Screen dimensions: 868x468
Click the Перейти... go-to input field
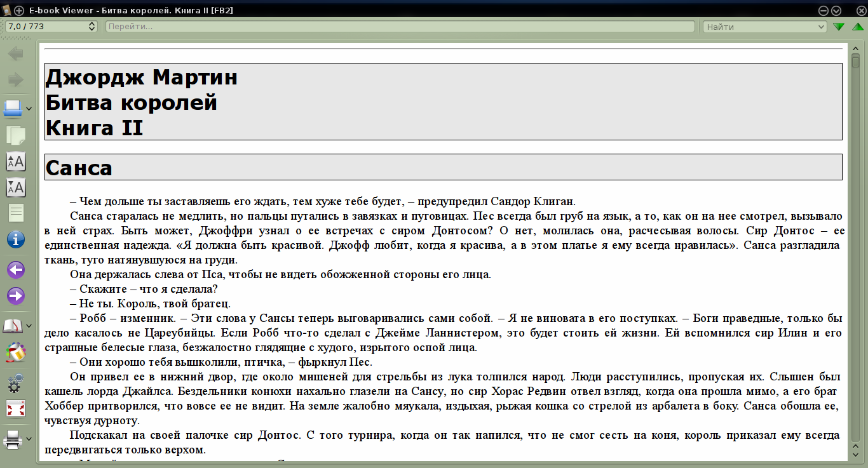click(x=400, y=27)
